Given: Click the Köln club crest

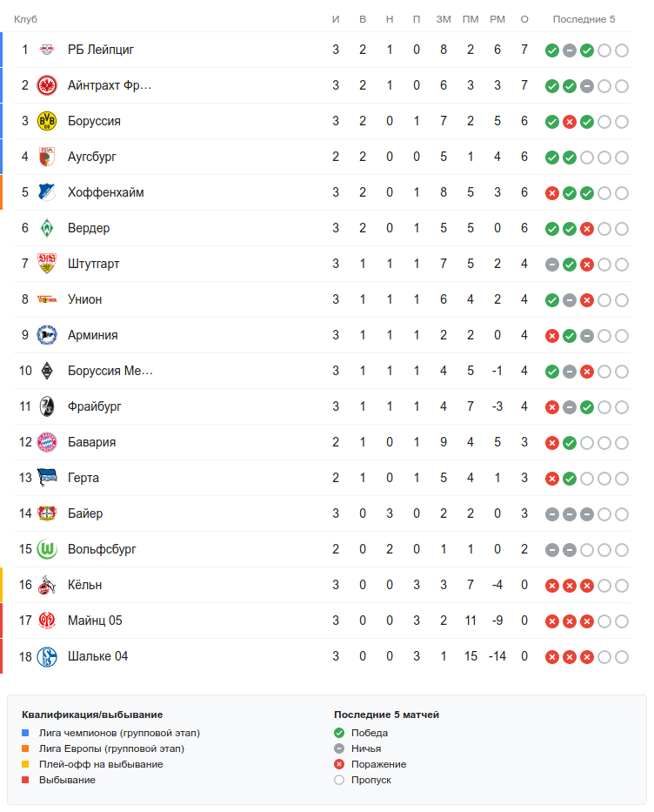Looking at the screenshot, I should click(46, 585).
